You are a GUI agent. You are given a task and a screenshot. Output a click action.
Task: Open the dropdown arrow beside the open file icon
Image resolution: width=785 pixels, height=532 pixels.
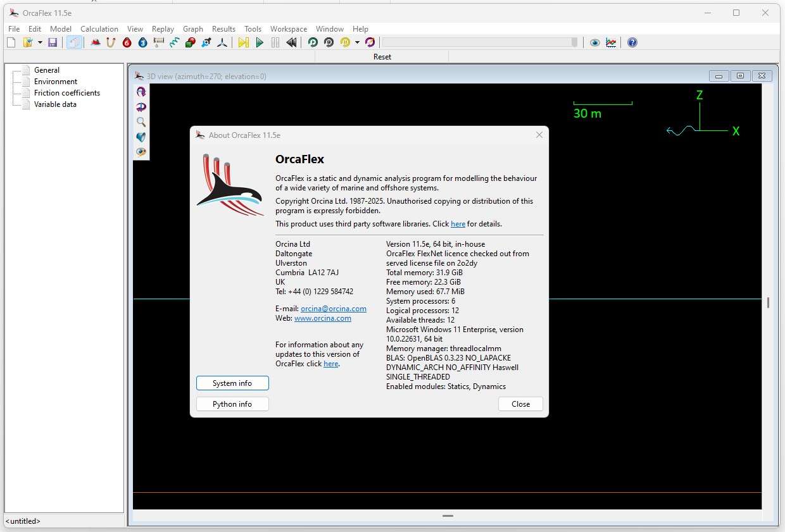click(x=40, y=42)
